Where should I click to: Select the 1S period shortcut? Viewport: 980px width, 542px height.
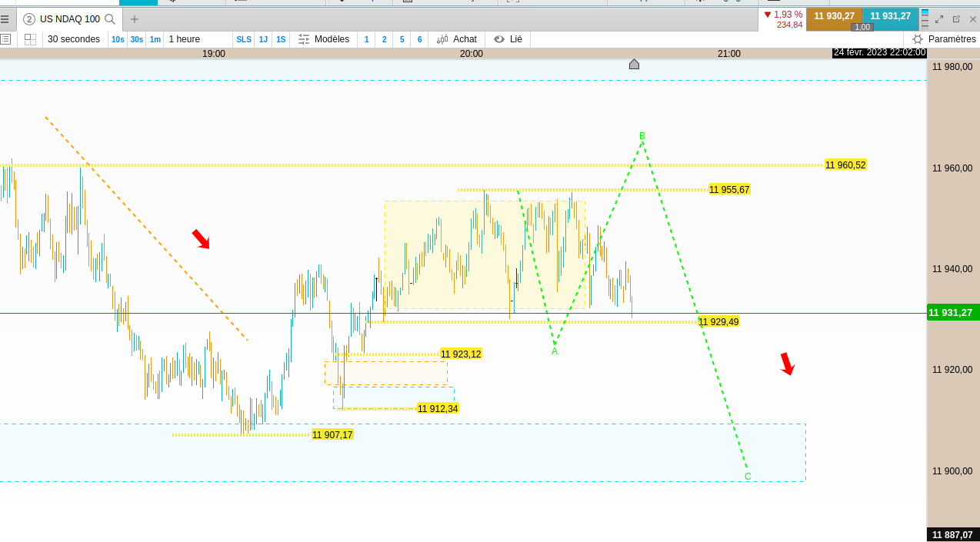(281, 39)
